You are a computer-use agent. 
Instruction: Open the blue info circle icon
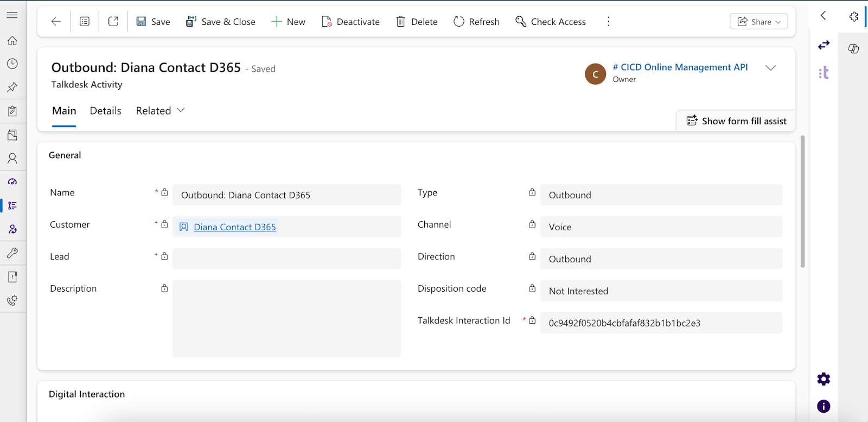824,406
